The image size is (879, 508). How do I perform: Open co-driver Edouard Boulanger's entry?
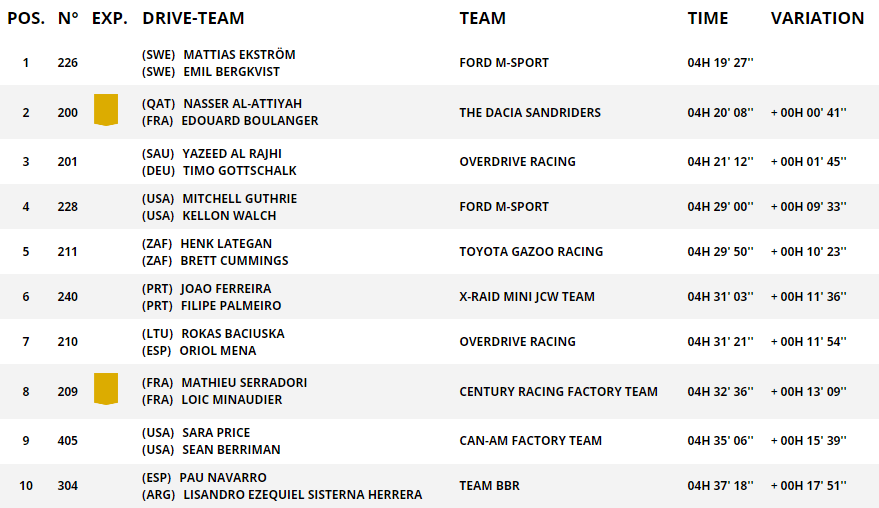pyautogui.click(x=249, y=121)
